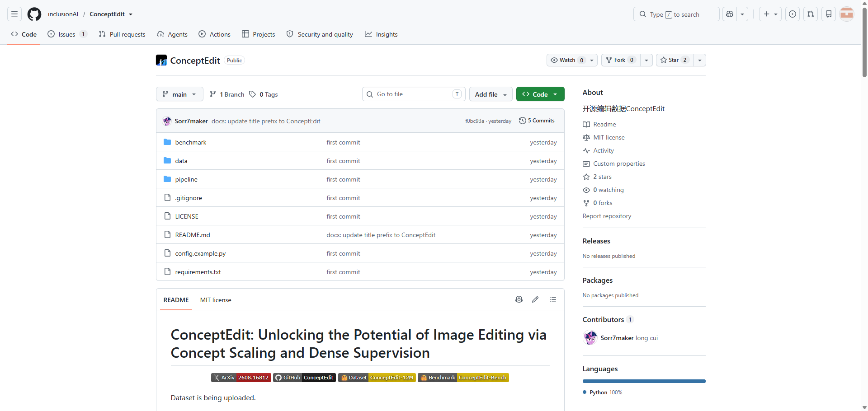Open Report repository link
The height and width of the screenshot is (411, 868).
pyautogui.click(x=607, y=216)
